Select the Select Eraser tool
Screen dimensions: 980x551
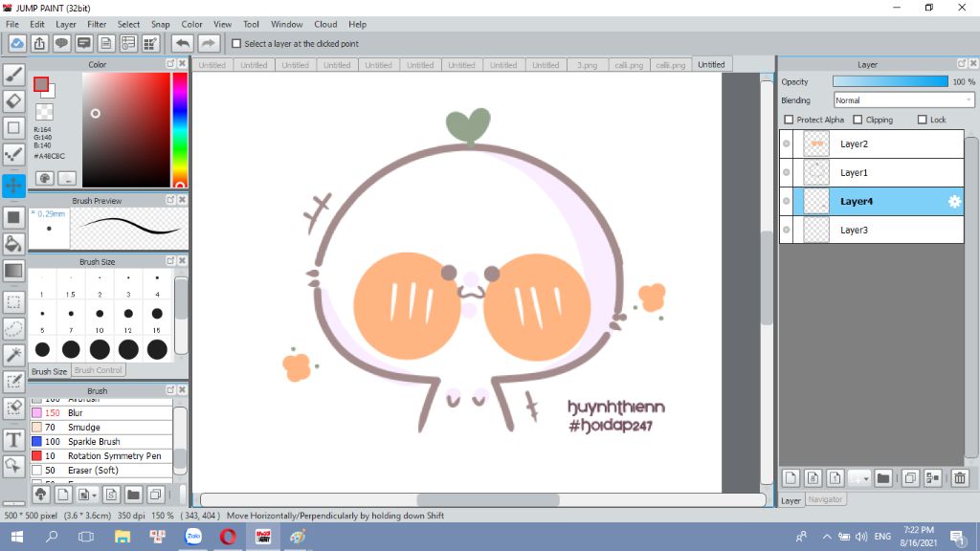(13, 408)
